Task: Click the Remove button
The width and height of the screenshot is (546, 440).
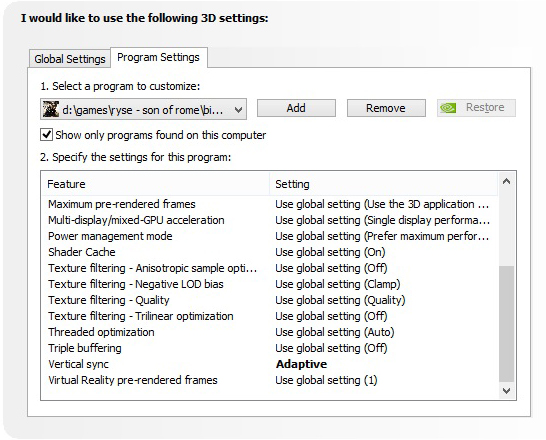Action: (x=386, y=108)
